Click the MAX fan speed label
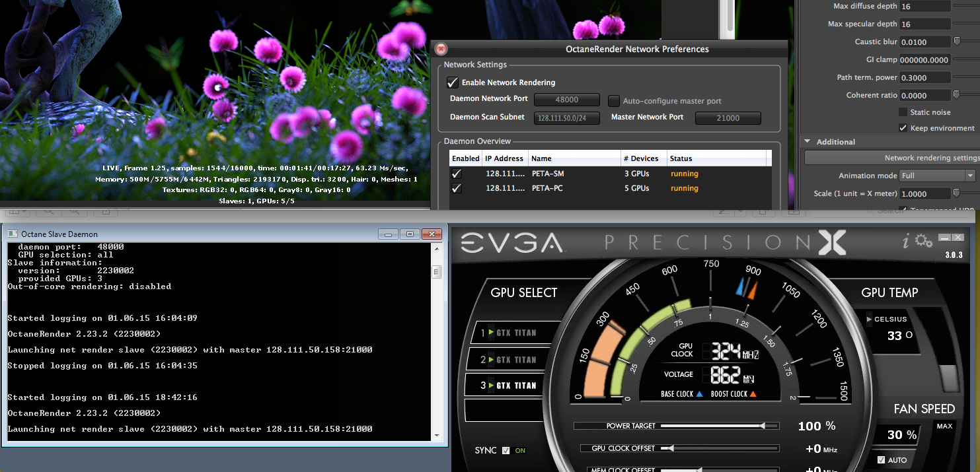This screenshot has height=472, width=980. click(x=944, y=426)
